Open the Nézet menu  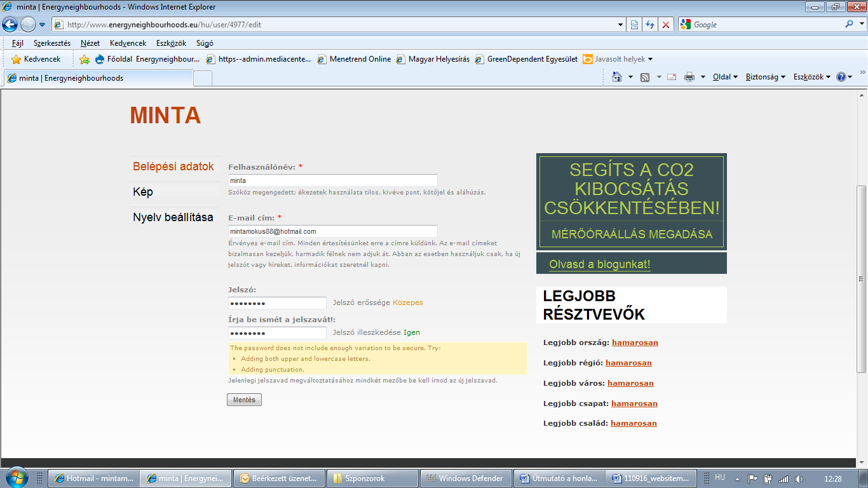(x=90, y=43)
